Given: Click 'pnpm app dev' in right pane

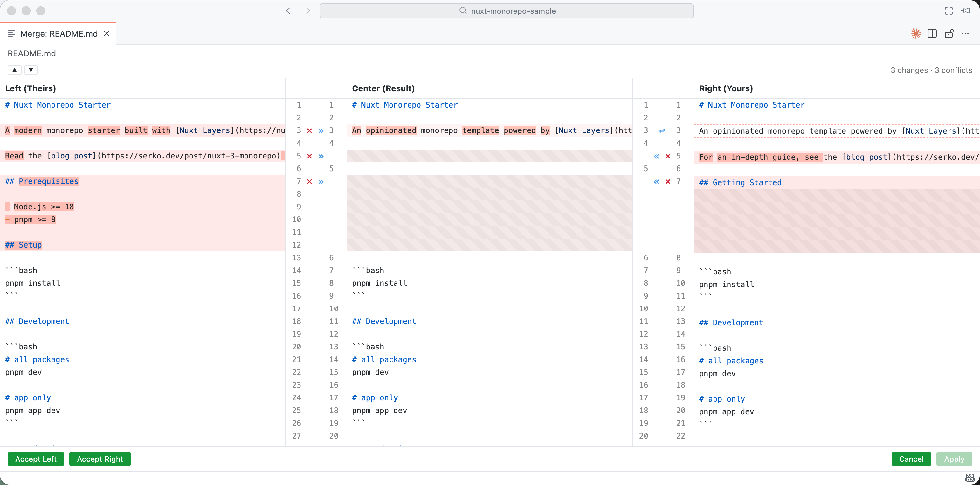Looking at the screenshot, I should click(x=726, y=411).
